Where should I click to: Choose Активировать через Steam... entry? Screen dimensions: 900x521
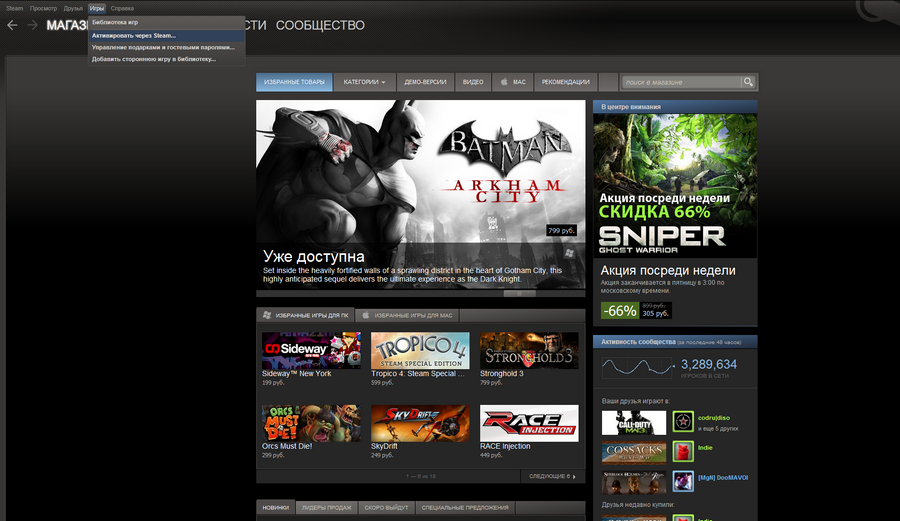coord(166,36)
